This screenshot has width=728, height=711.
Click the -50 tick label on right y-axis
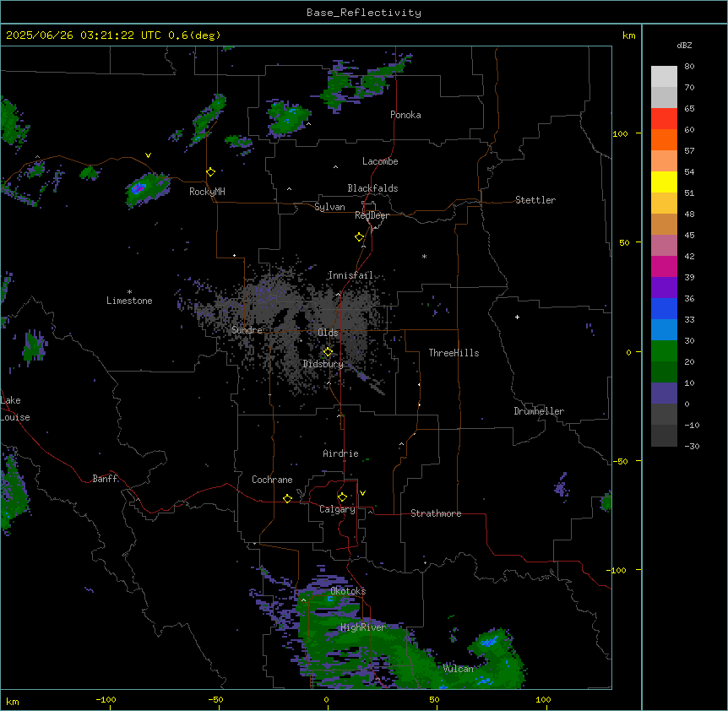pos(620,461)
